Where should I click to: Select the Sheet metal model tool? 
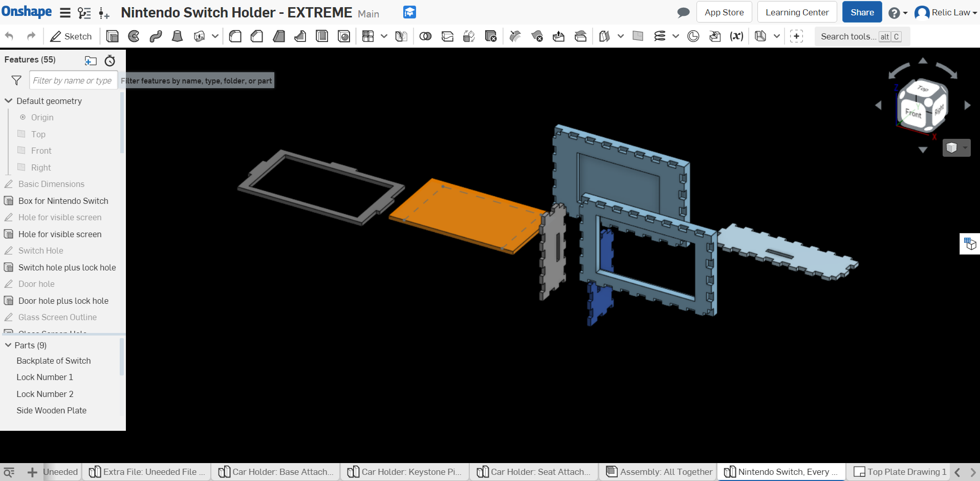(760, 36)
